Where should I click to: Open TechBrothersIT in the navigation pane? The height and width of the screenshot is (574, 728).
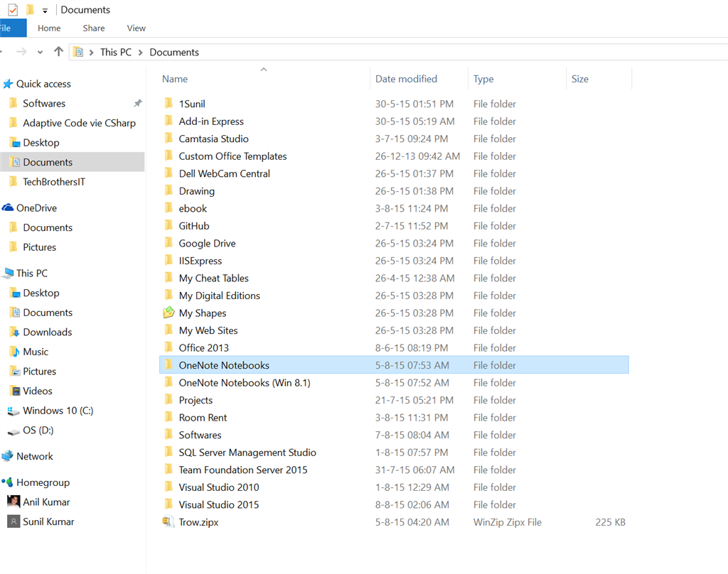(54, 182)
